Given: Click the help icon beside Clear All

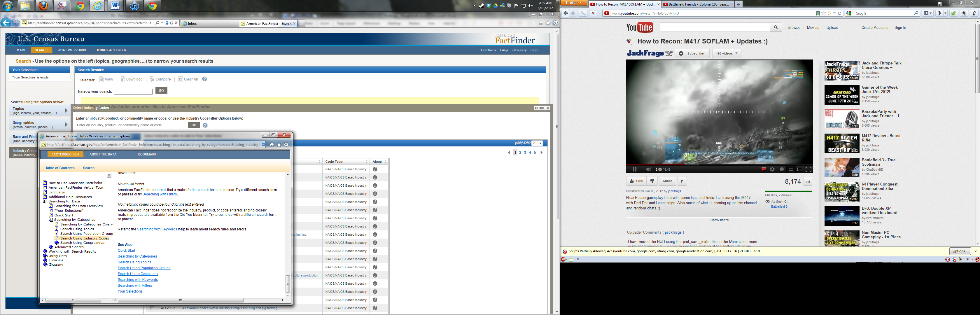Looking at the screenshot, I should 204,79.
